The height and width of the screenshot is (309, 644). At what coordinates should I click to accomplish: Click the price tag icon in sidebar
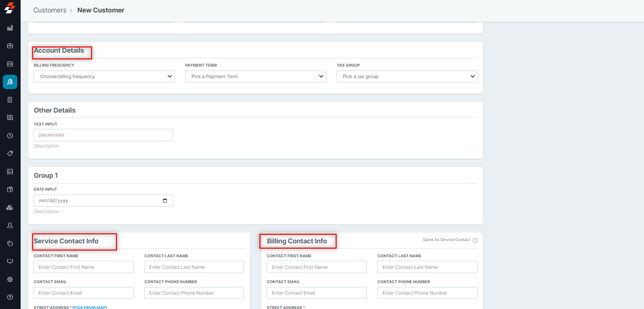pos(10,153)
